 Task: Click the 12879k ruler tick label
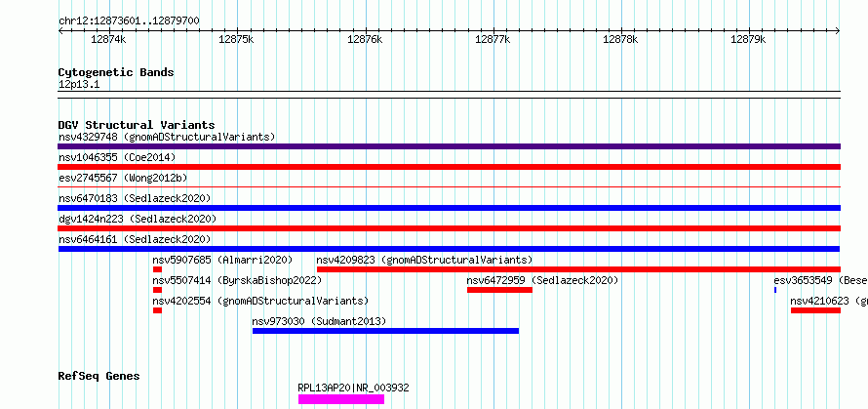tap(749, 39)
